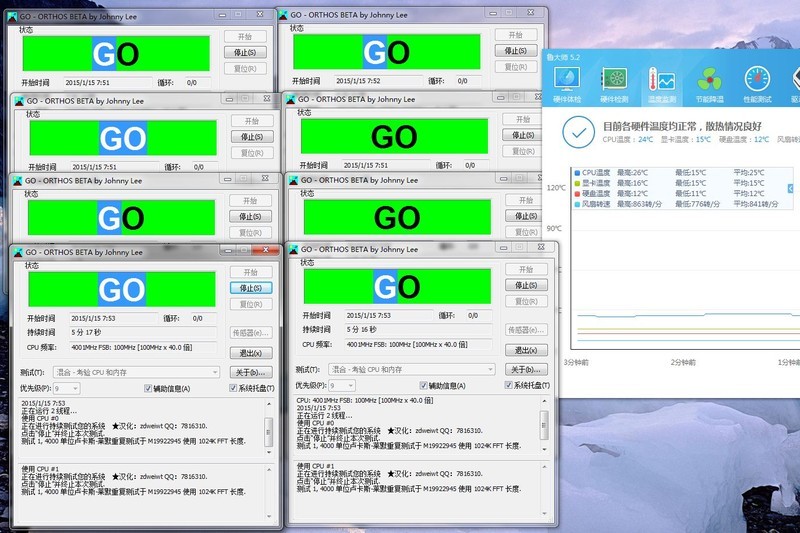
Task: Click title icon of the 7:52 ORTHOS window
Action: [283, 15]
